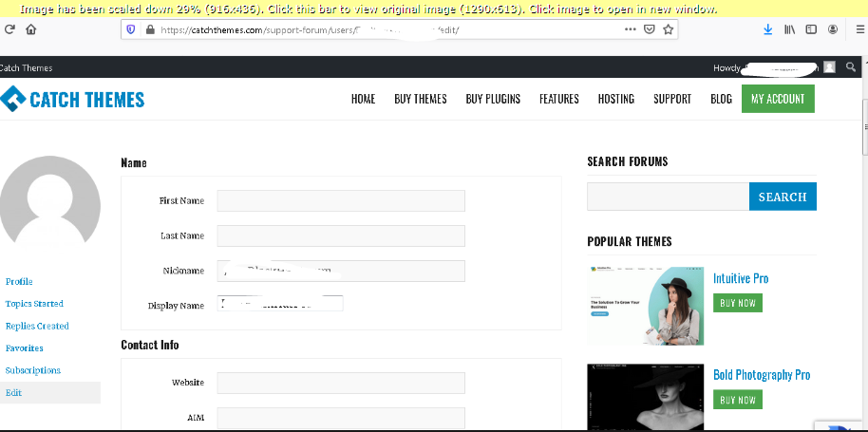Select the Edit sidebar link
This screenshot has width=868, height=432.
pyautogui.click(x=14, y=392)
